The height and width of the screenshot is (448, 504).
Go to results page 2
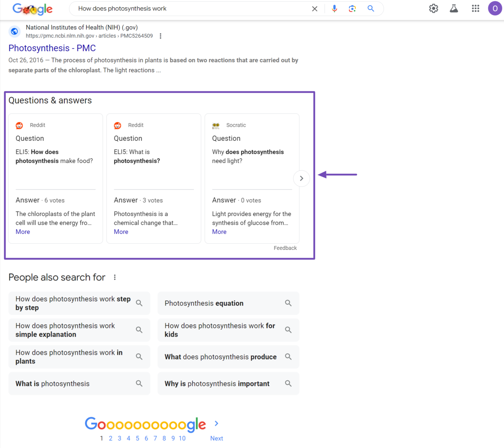[111, 438]
